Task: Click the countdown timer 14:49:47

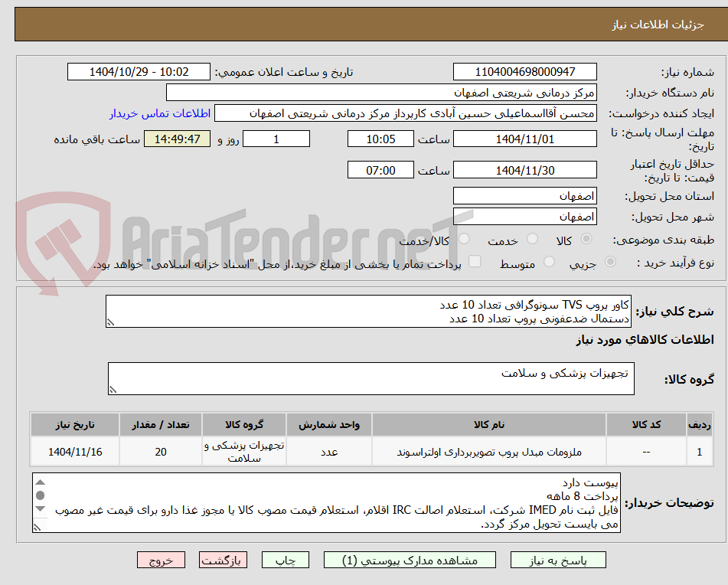Action: (x=178, y=139)
